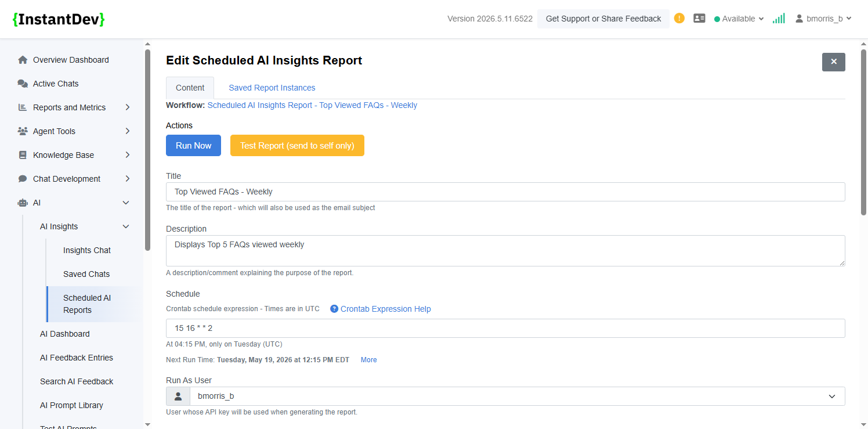Click into the Schedule crontab field
868x429 pixels.
505,328
